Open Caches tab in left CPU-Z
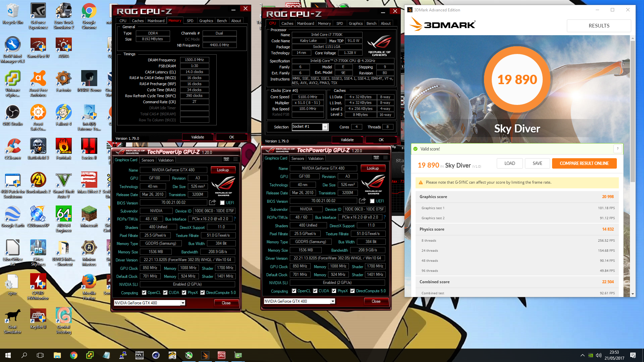The width and height of the screenshot is (644, 362). (138, 21)
